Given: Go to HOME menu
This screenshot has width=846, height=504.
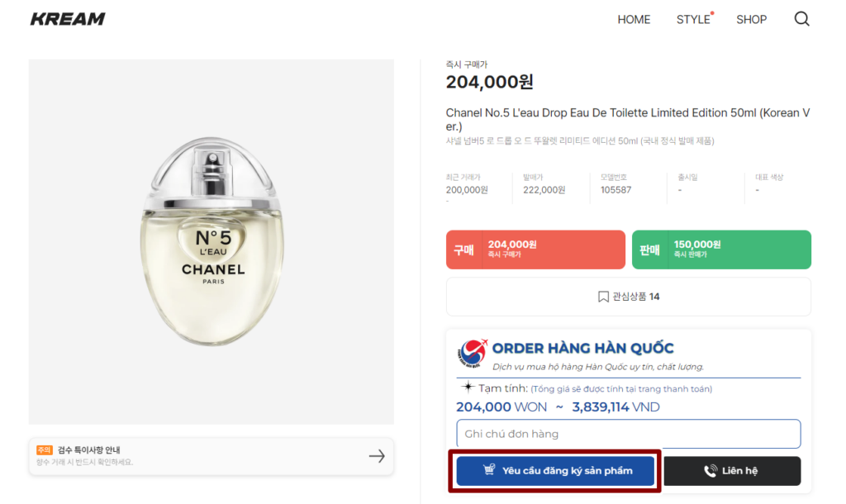Looking at the screenshot, I should pos(634,20).
